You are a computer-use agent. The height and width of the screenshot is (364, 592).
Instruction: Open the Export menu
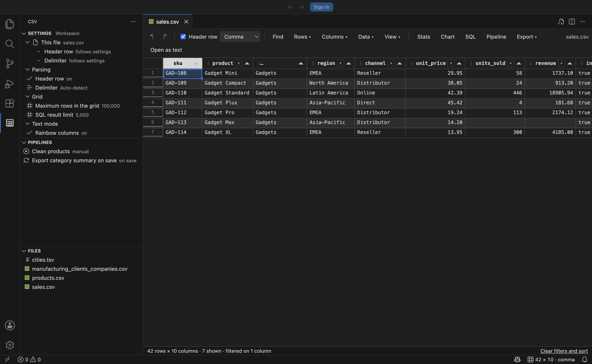click(526, 37)
